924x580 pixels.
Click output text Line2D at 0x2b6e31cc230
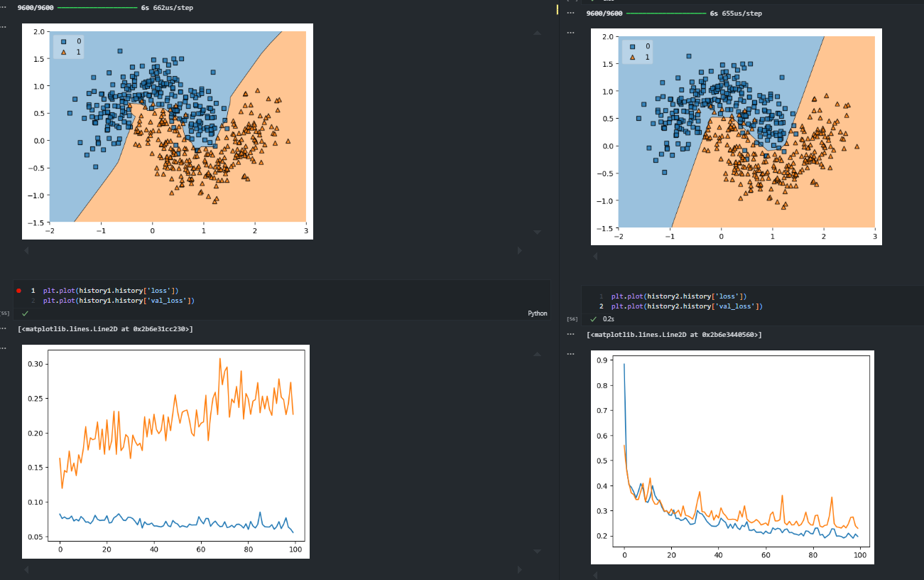pyautogui.click(x=105, y=328)
